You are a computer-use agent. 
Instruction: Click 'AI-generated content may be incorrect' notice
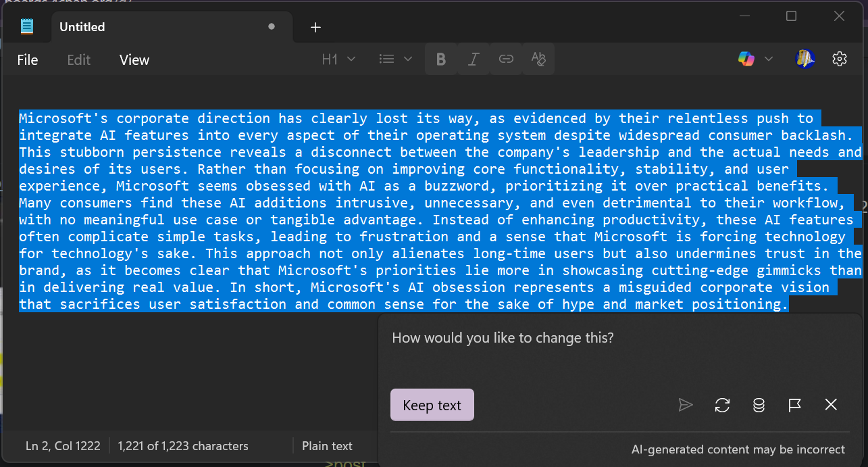[x=738, y=449]
